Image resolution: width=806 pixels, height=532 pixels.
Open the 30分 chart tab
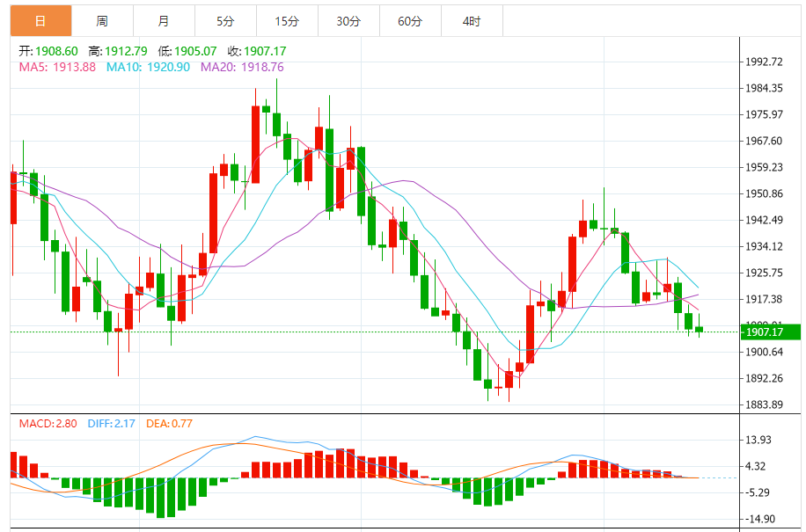click(349, 21)
